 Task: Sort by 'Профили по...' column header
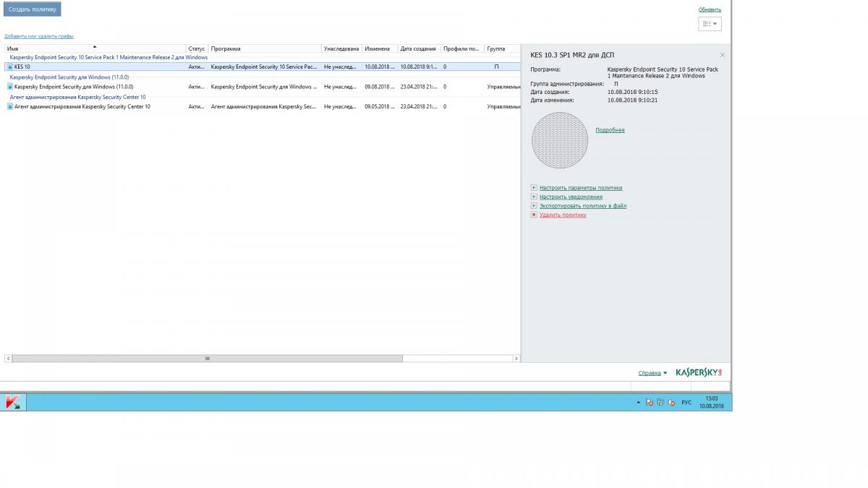[461, 48]
